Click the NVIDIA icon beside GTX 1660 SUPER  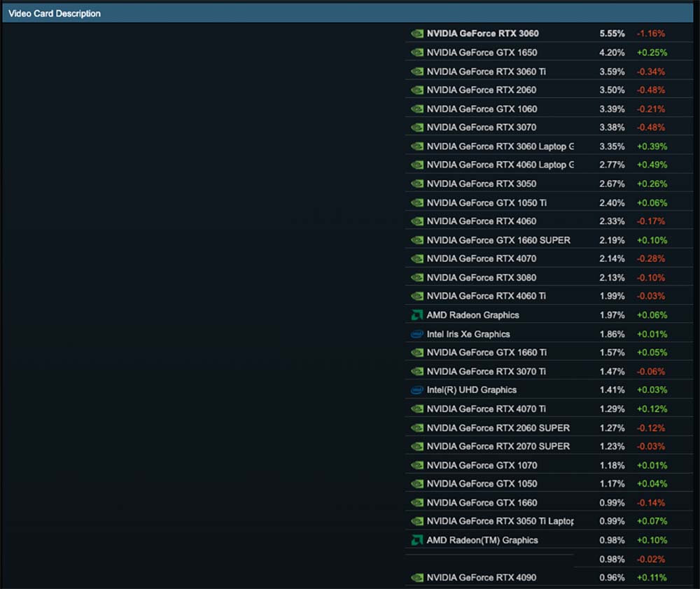[x=417, y=240]
